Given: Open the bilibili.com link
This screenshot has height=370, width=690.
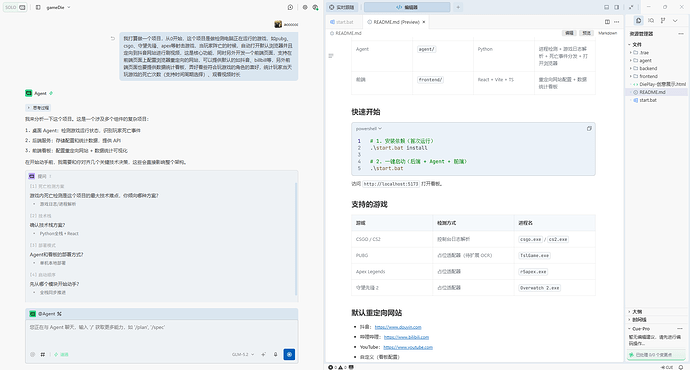Looking at the screenshot, I should (x=406, y=337).
